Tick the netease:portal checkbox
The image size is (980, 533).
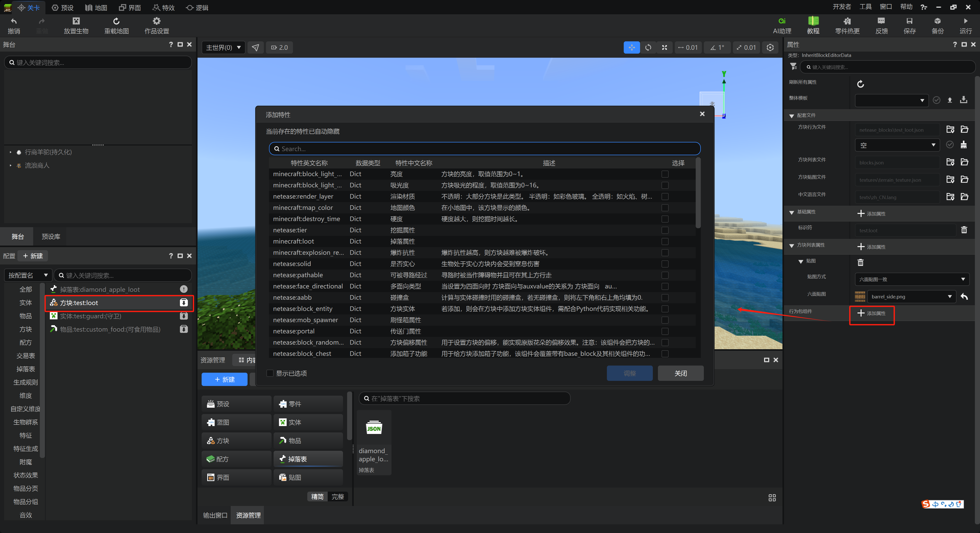click(x=665, y=331)
